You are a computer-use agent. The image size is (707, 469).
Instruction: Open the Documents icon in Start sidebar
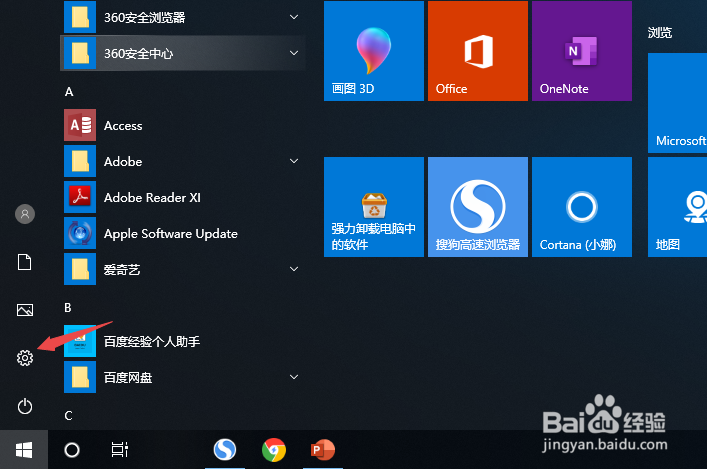click(x=25, y=262)
